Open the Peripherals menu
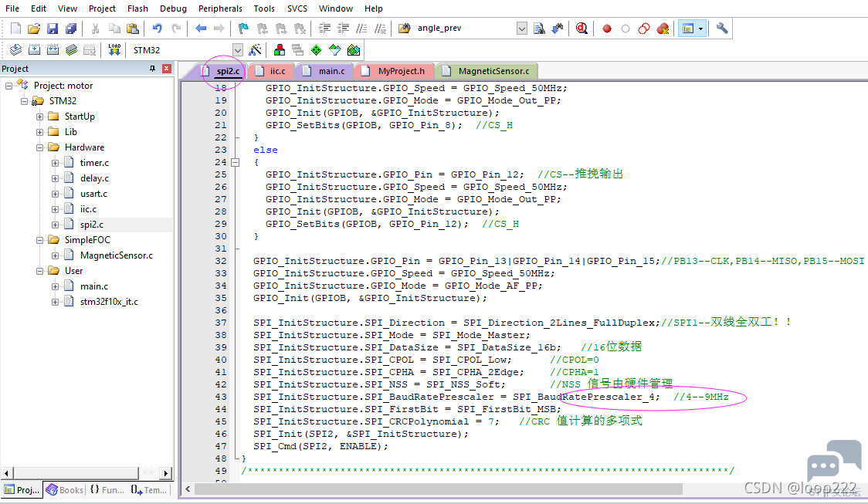The height and width of the screenshot is (504, 868). [x=220, y=8]
